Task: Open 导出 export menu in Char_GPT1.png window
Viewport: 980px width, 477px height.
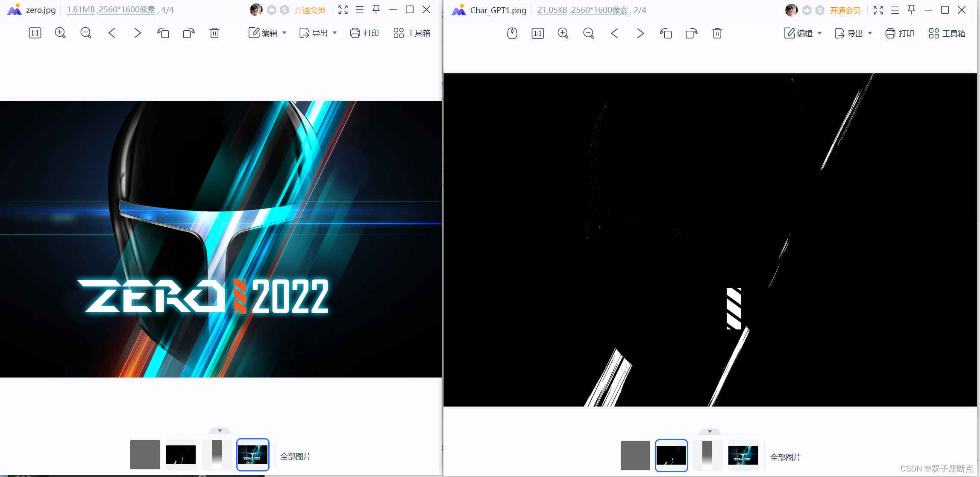Action: [x=854, y=33]
